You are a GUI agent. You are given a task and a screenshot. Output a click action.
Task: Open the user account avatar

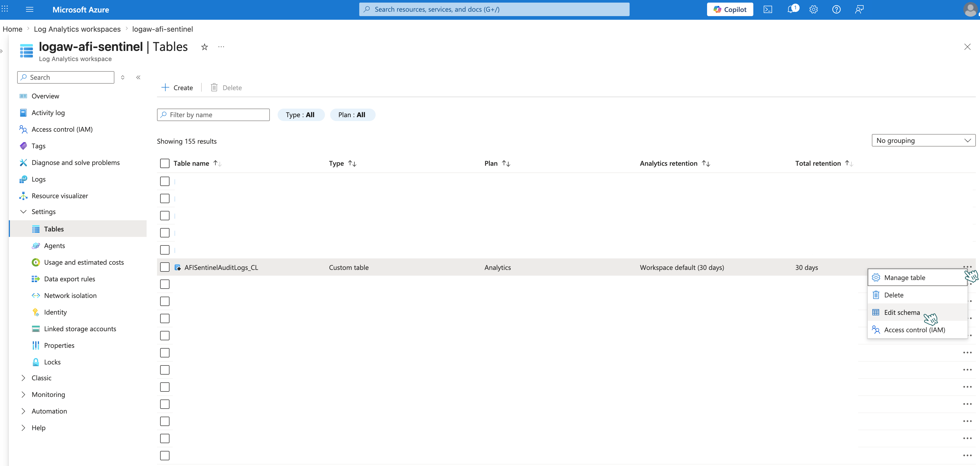(970, 10)
